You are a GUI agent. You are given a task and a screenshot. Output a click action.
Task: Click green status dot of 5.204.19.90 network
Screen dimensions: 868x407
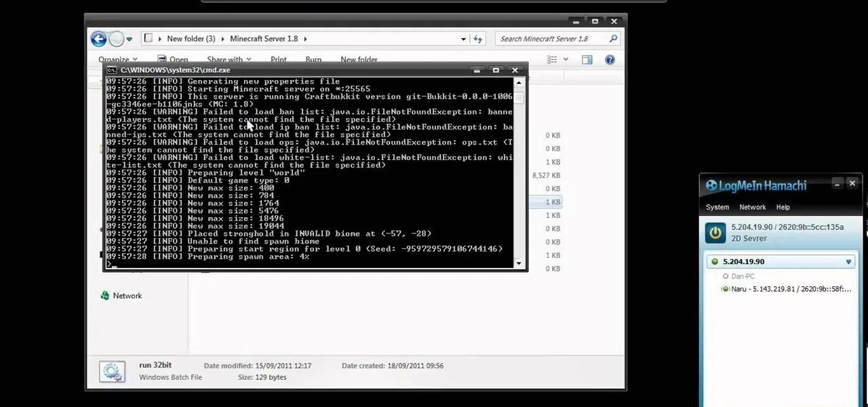714,262
